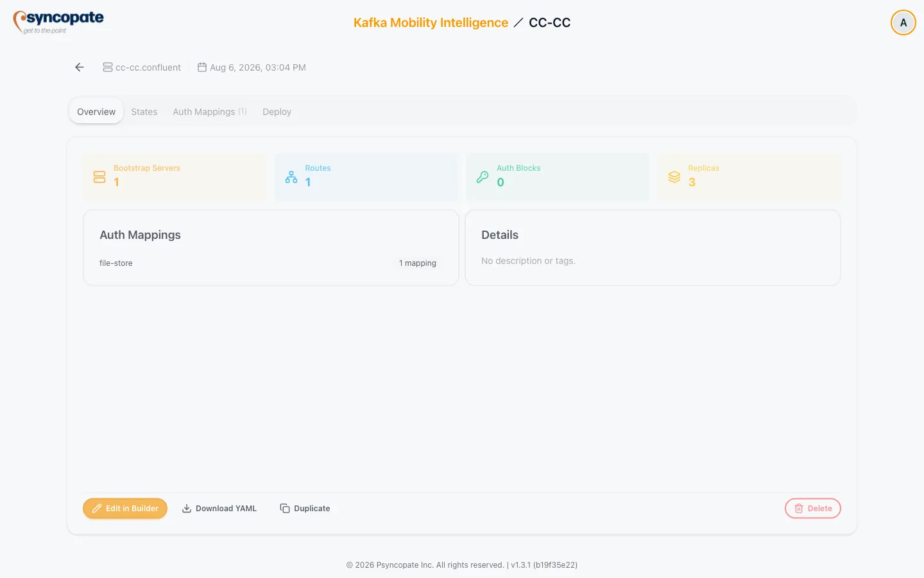
Task: Open the user avatar A menu
Action: (x=903, y=22)
